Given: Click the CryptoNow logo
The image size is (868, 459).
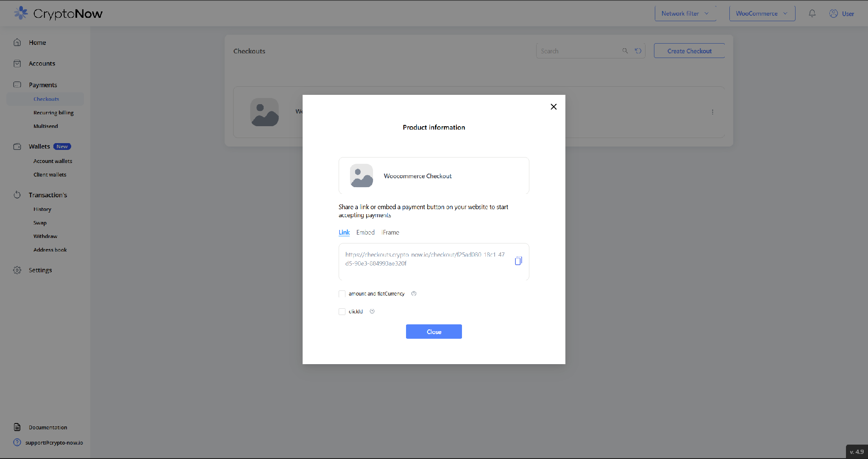Looking at the screenshot, I should (58, 14).
